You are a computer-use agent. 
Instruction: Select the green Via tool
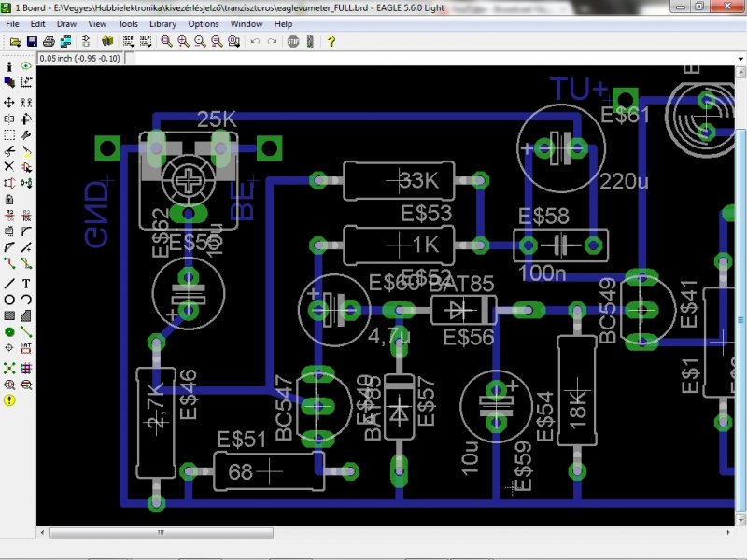point(9,332)
